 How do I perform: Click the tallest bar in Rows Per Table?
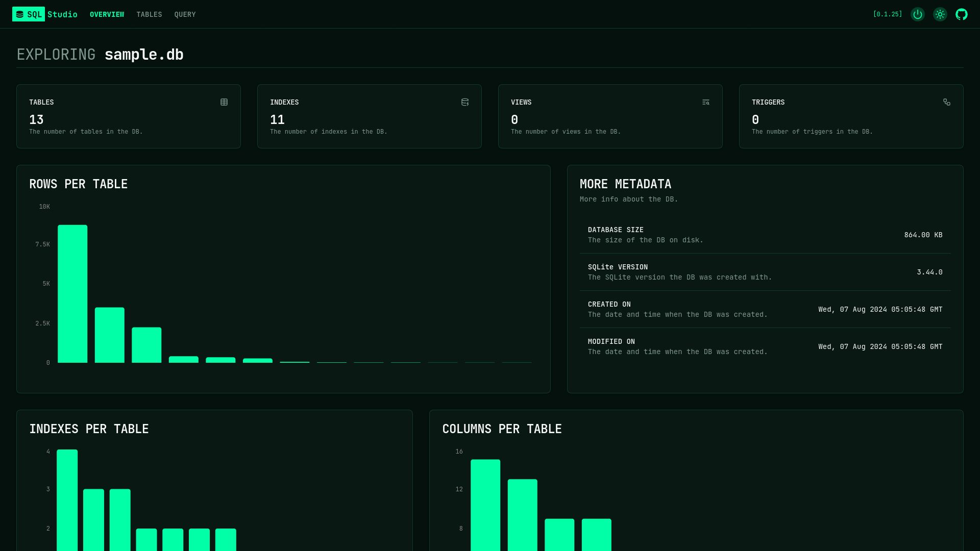point(72,294)
